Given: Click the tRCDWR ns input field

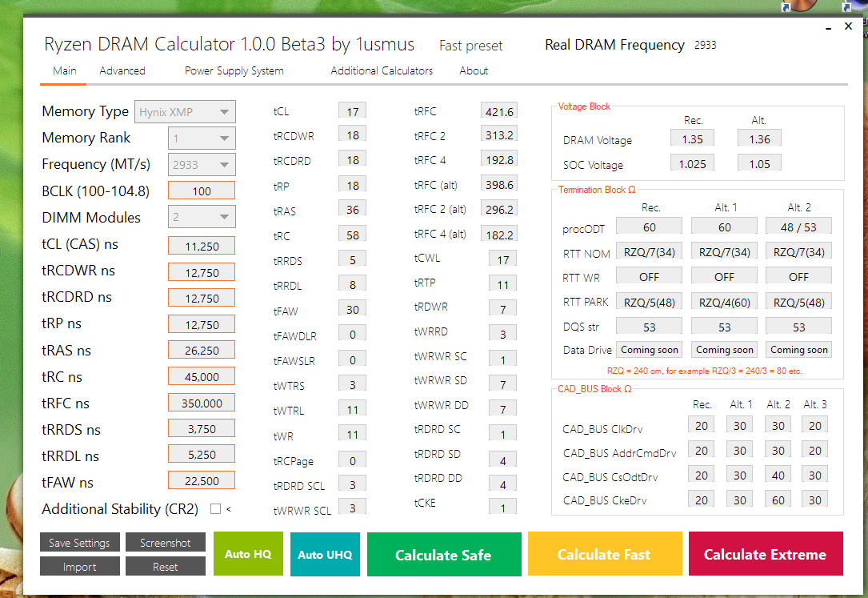Looking at the screenshot, I should [202, 272].
